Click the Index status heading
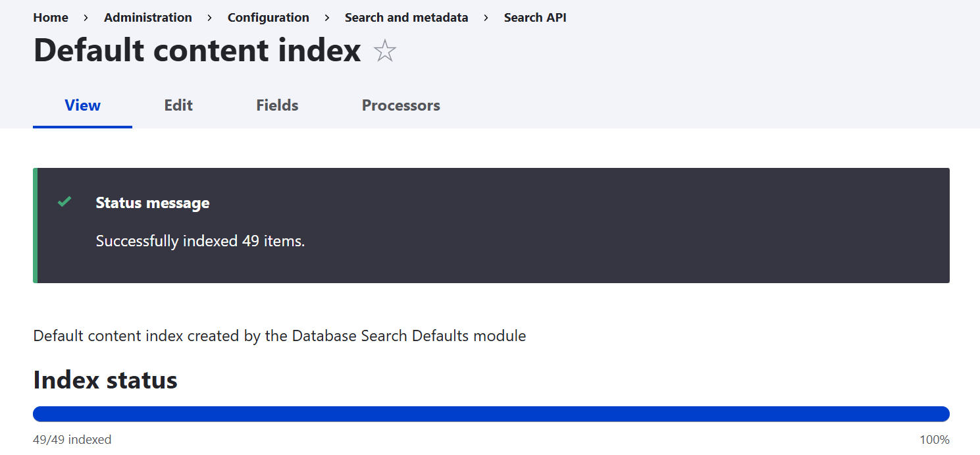The width and height of the screenshot is (980, 455). (x=105, y=380)
